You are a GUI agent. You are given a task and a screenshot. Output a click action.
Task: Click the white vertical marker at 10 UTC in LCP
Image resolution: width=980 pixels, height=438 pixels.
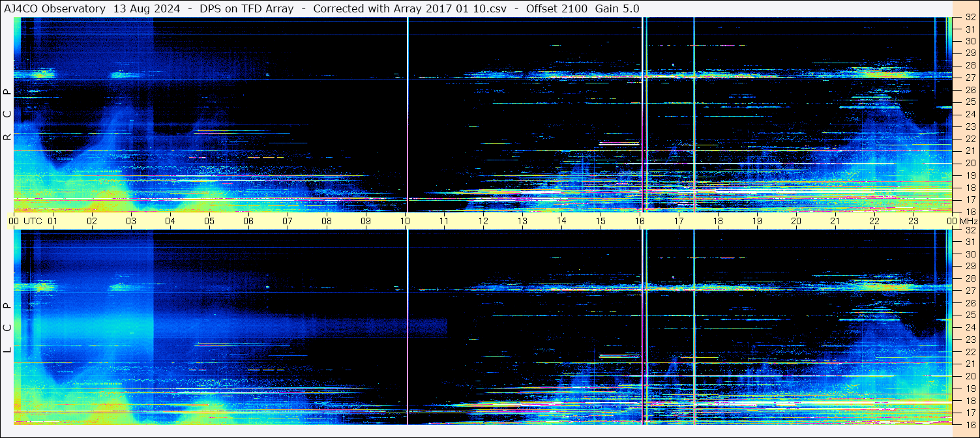click(x=408, y=327)
